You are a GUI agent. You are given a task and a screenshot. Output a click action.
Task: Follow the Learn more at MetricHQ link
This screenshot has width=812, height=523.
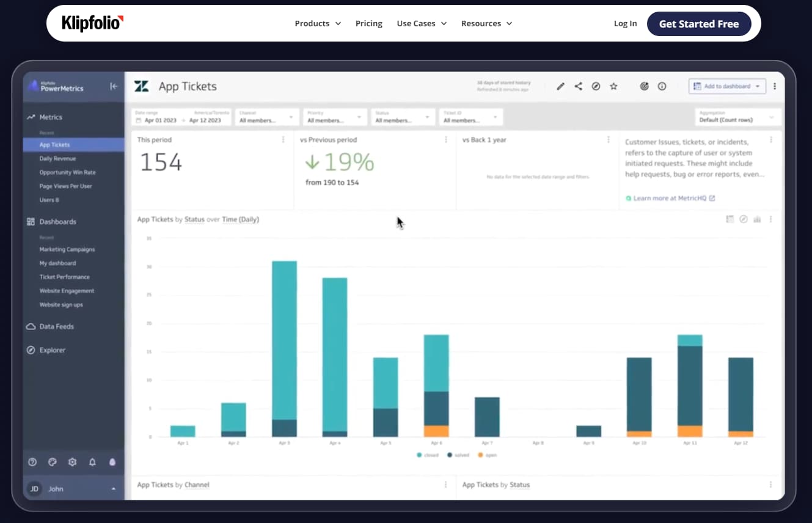point(670,199)
